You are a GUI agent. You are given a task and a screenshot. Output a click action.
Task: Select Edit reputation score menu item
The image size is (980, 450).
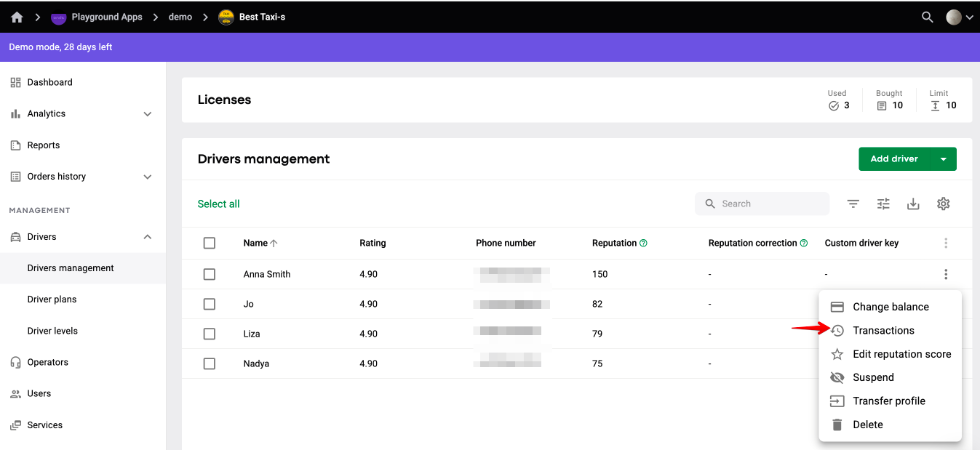(x=901, y=354)
